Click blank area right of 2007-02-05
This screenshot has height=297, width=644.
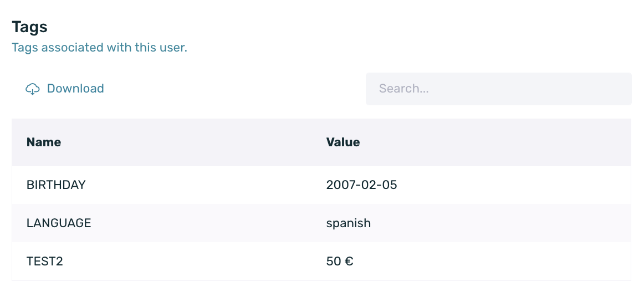point(513,185)
